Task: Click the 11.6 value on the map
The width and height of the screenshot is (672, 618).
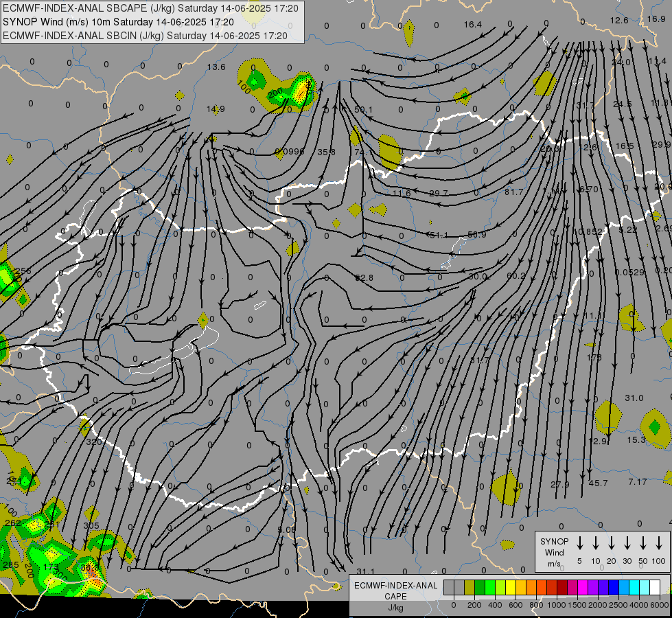Action: click(x=402, y=194)
